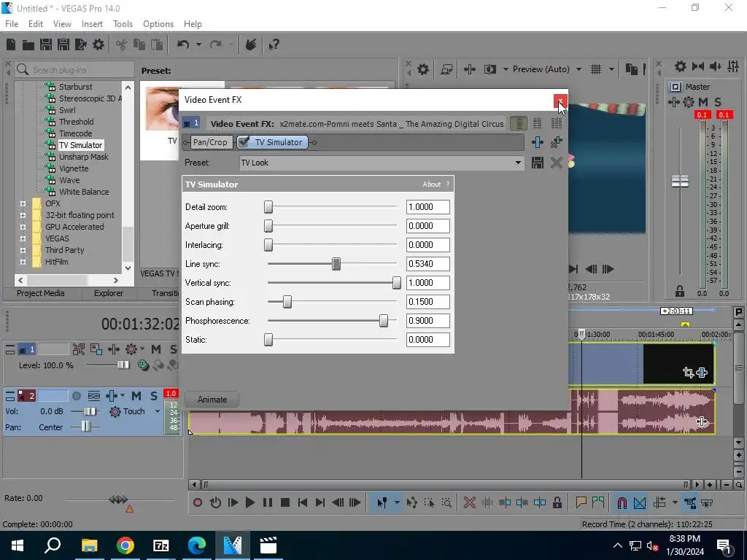Open Touch automation mode dropdown
Image resolution: width=747 pixels, height=560 pixels.
pos(157,411)
